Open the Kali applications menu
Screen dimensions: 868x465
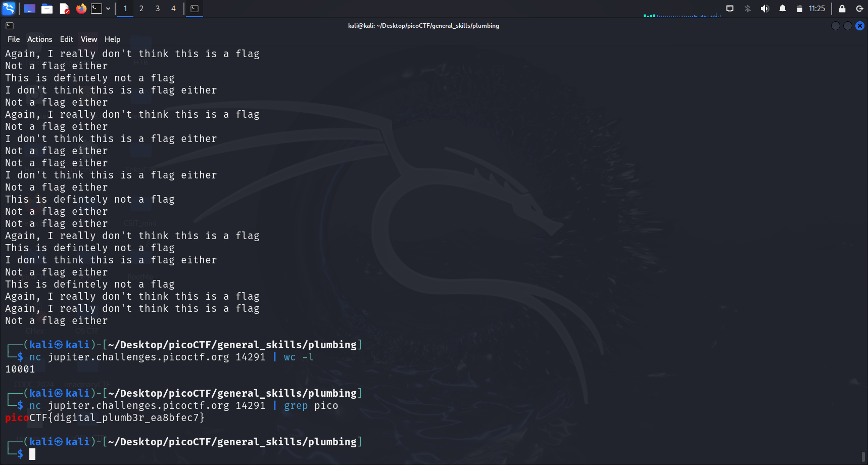pyautogui.click(x=9, y=9)
